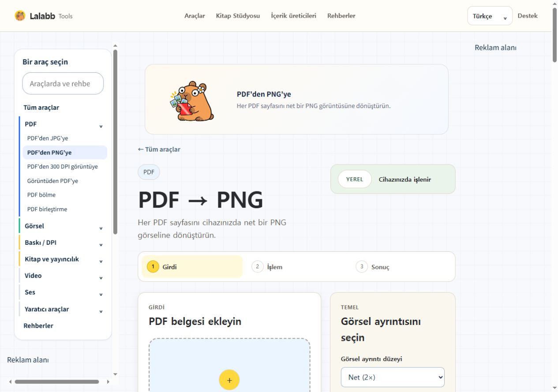Click the PDF drop zone area

tap(229, 365)
